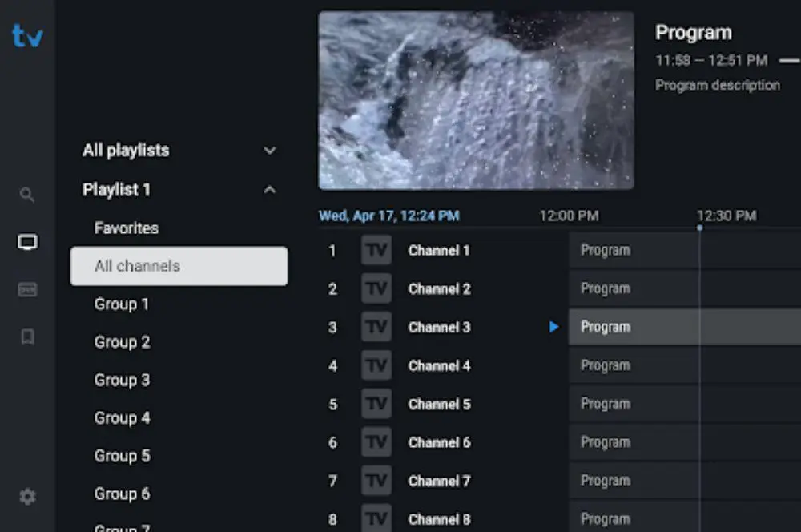Collapse the Playlist 1 chevron

coord(270,190)
